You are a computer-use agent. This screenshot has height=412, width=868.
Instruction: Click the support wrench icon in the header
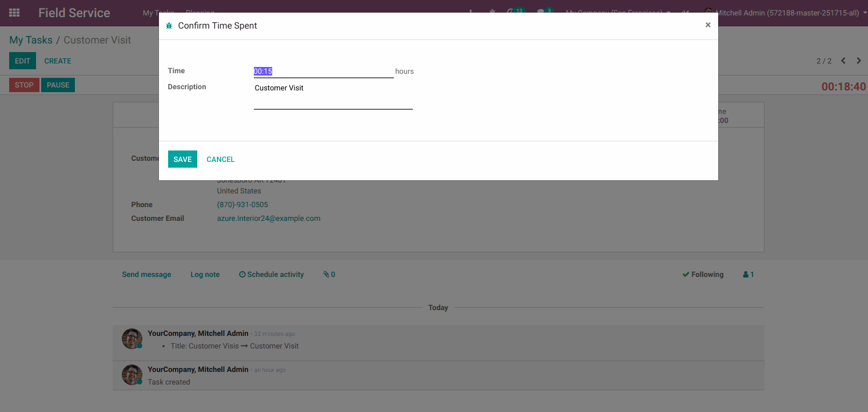(x=684, y=12)
